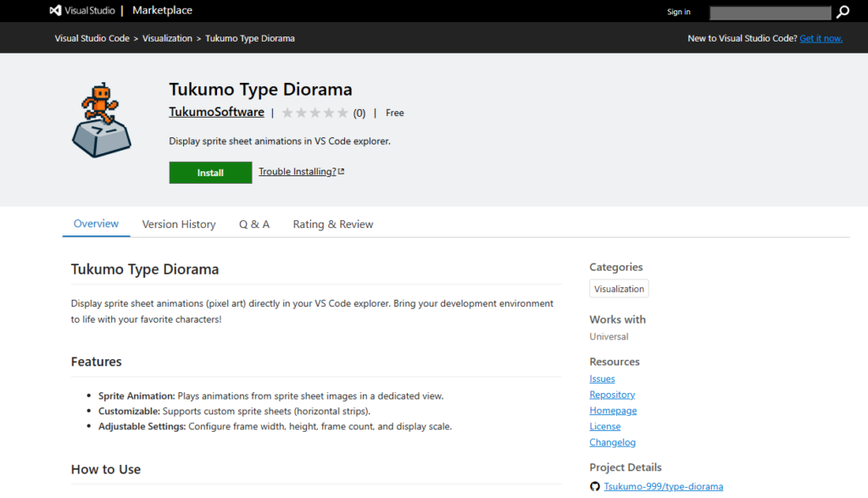Open the Repository resource link

(x=612, y=395)
